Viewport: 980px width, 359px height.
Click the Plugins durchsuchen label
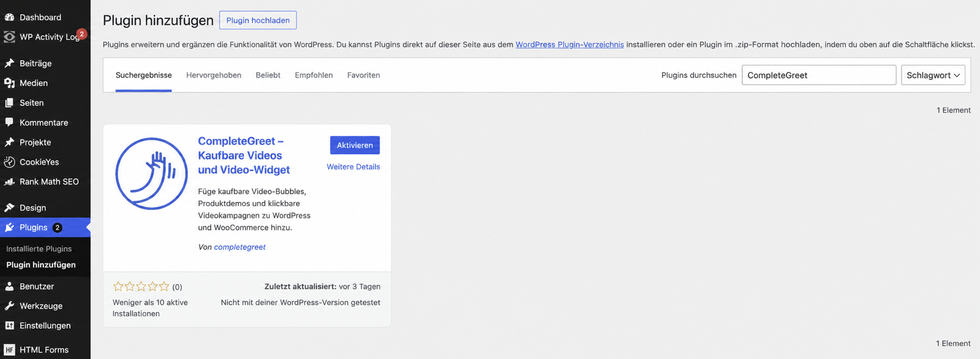[x=699, y=75]
